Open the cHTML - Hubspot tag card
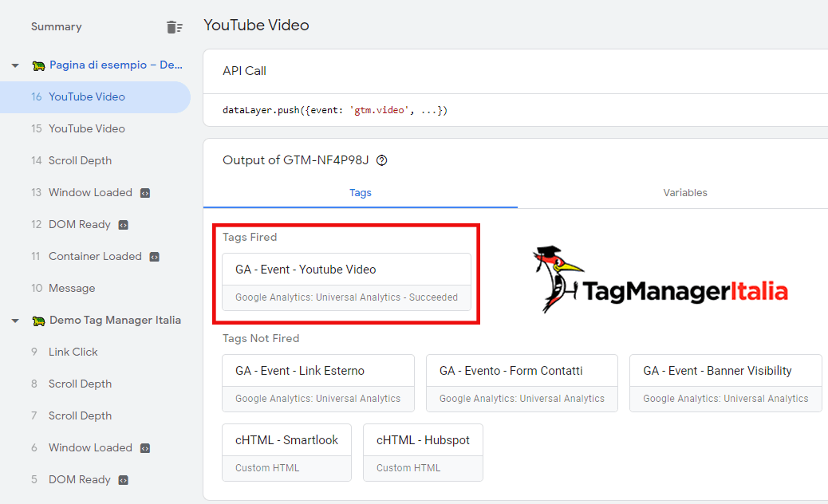The height and width of the screenshot is (504, 828). [423, 453]
